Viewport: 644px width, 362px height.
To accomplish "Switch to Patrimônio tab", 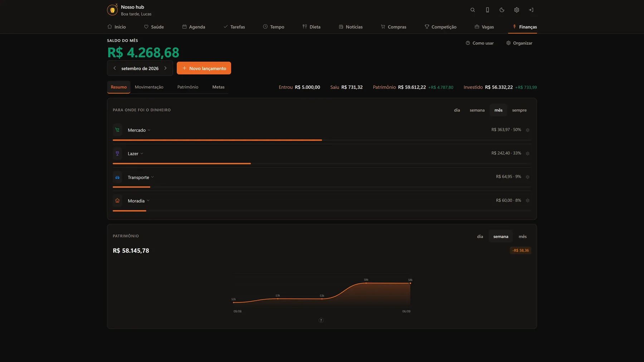I will [188, 87].
